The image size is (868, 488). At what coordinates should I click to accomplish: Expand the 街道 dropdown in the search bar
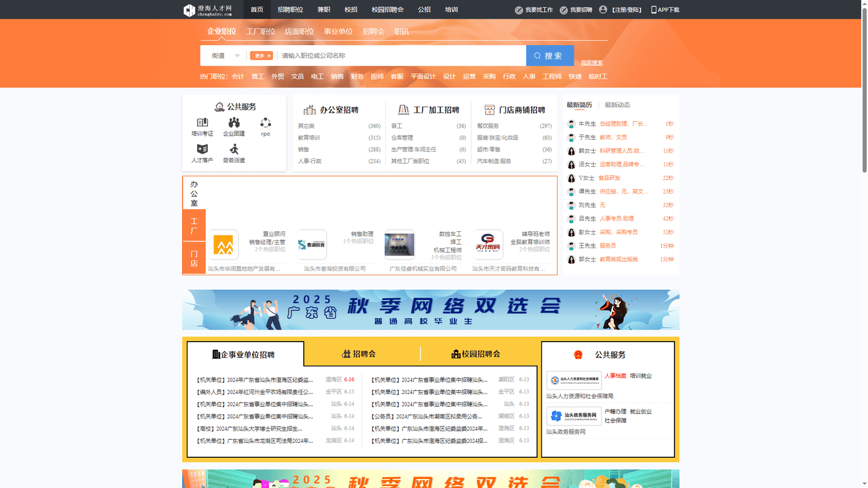click(x=225, y=55)
